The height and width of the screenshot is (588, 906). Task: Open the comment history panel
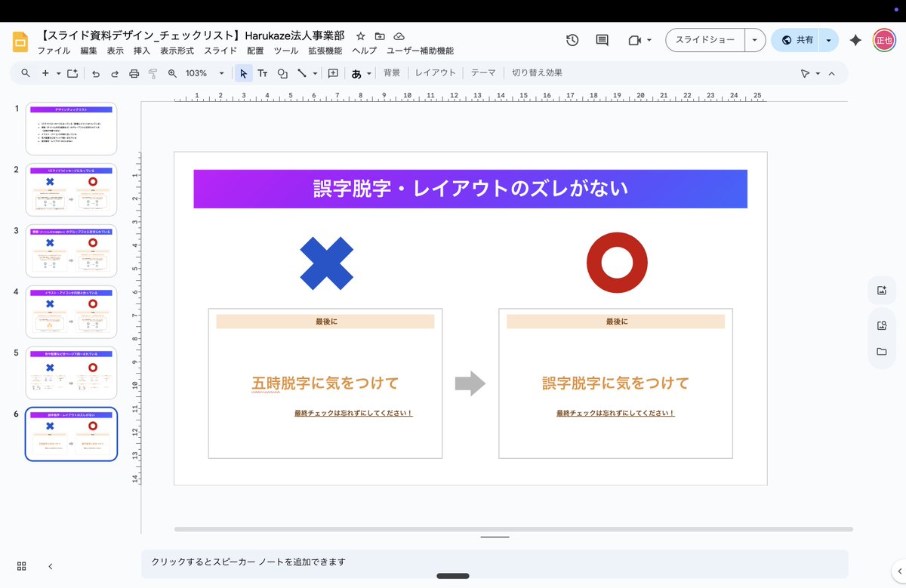pos(601,41)
